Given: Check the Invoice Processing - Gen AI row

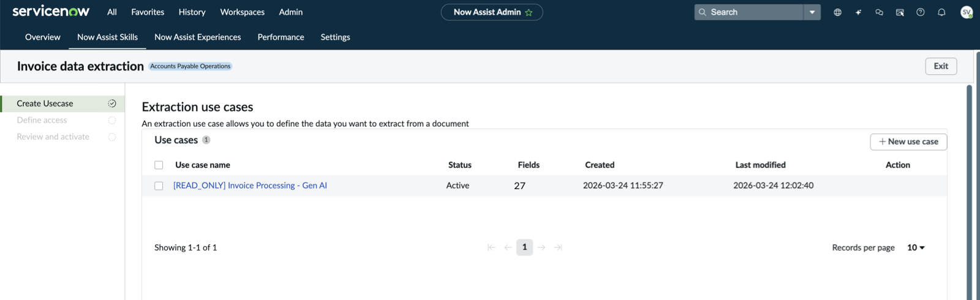Looking at the screenshot, I should tap(159, 186).
